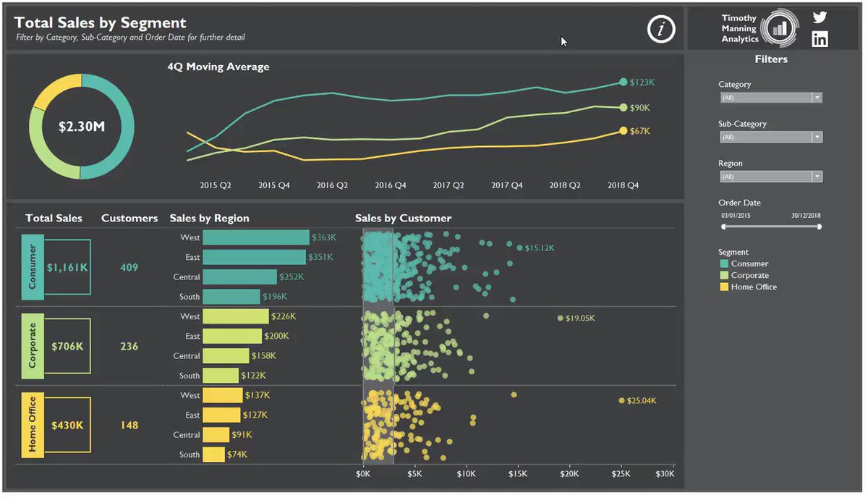Select the Home Office total sales card
868x498 pixels.
pos(56,425)
